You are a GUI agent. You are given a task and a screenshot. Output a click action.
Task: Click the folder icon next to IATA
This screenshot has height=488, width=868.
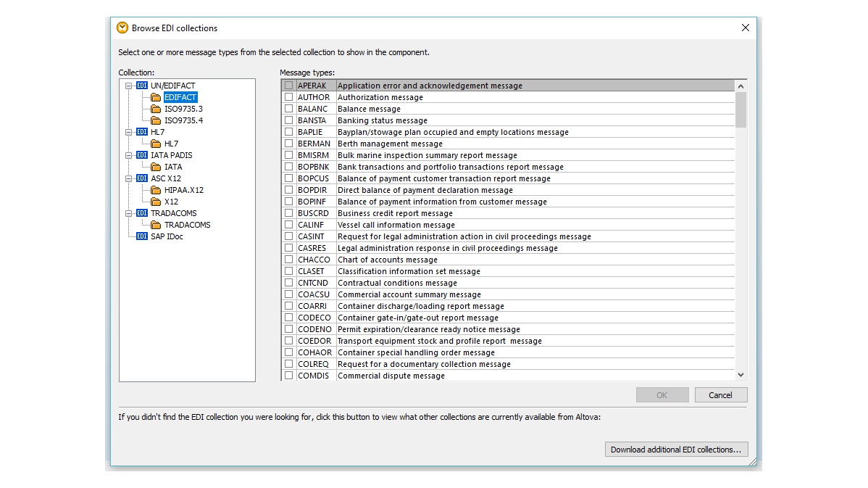click(156, 168)
